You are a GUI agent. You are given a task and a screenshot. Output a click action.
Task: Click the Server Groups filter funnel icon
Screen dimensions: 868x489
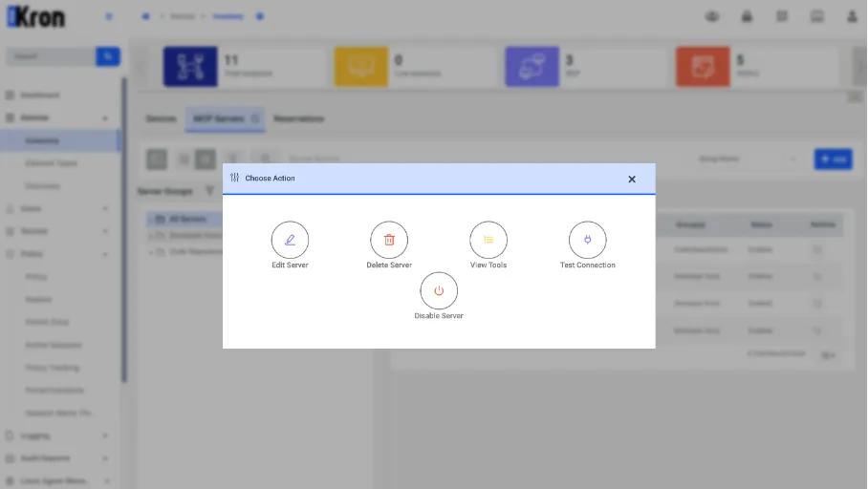pos(209,191)
